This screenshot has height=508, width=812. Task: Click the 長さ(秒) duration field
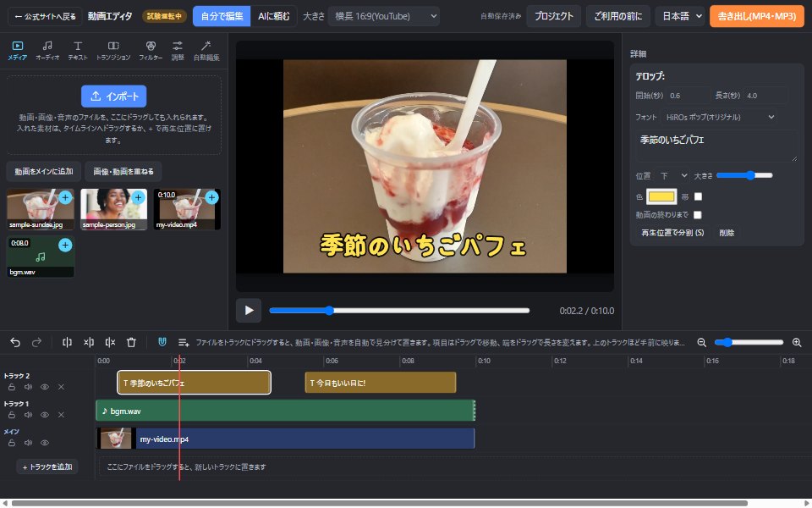click(x=765, y=96)
